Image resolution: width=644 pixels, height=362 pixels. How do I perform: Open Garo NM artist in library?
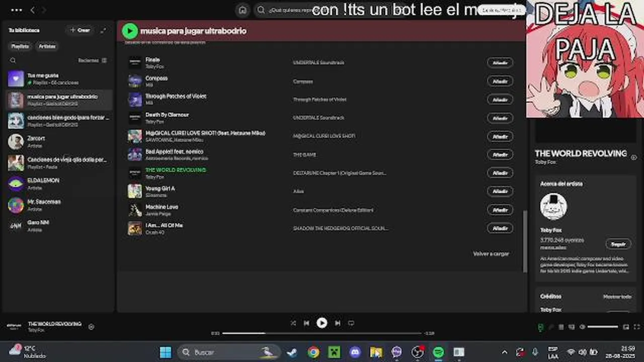[59, 226]
